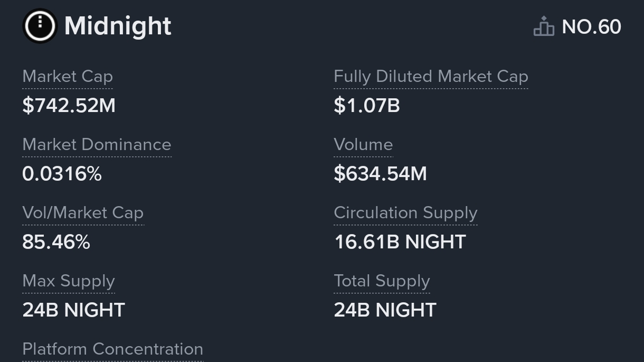The image size is (644, 362).
Task: Click the 24B NIGHT max supply value
Action: (x=73, y=310)
